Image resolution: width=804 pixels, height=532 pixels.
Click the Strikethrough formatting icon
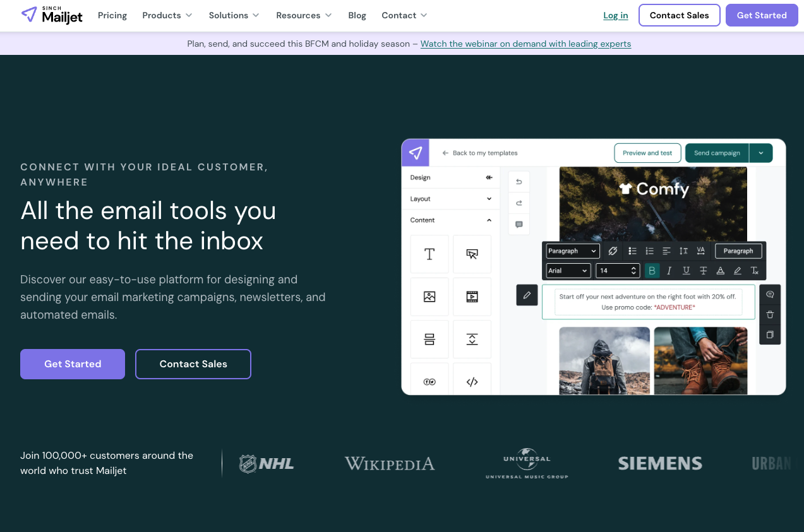(x=704, y=271)
